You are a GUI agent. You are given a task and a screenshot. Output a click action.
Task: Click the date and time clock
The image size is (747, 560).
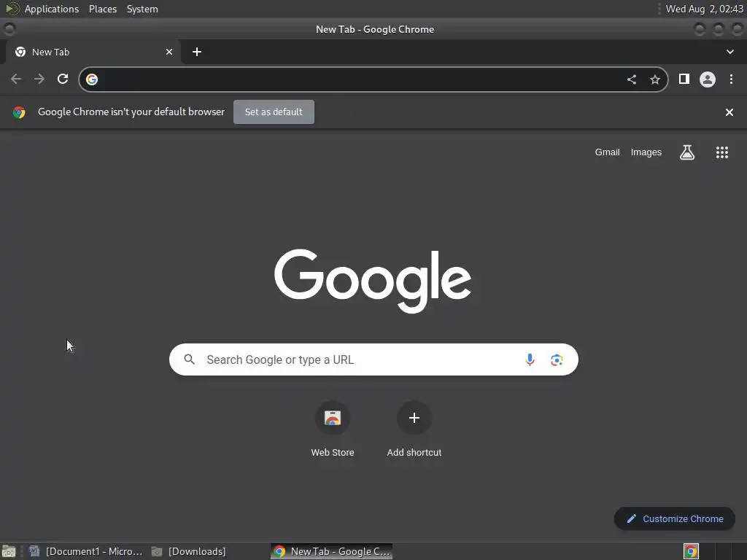705,9
